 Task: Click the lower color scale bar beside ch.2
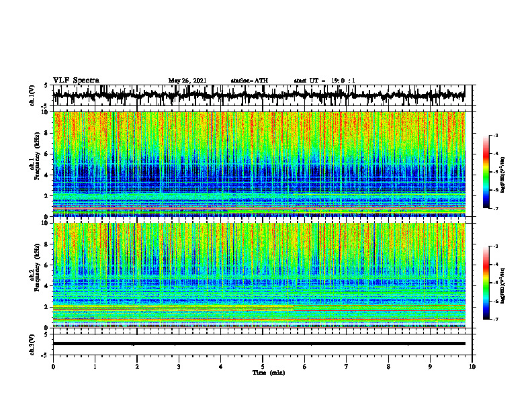[486, 283]
